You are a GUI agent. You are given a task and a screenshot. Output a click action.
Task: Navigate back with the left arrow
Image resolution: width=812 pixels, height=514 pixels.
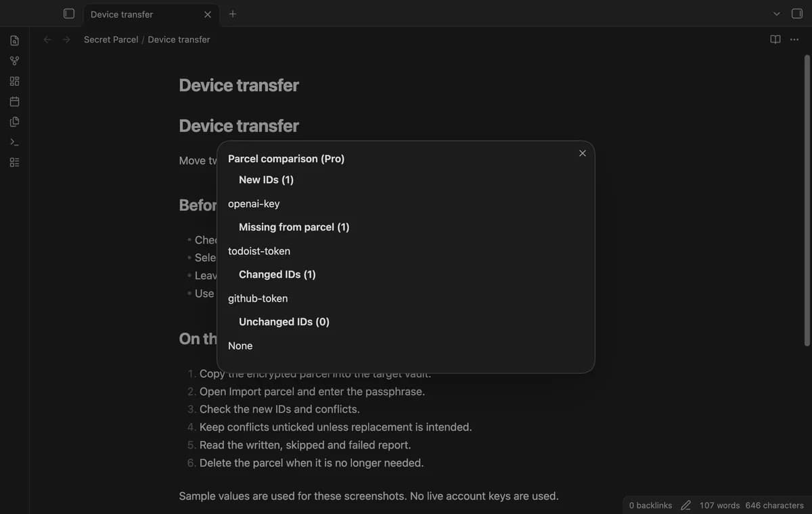pyautogui.click(x=47, y=39)
